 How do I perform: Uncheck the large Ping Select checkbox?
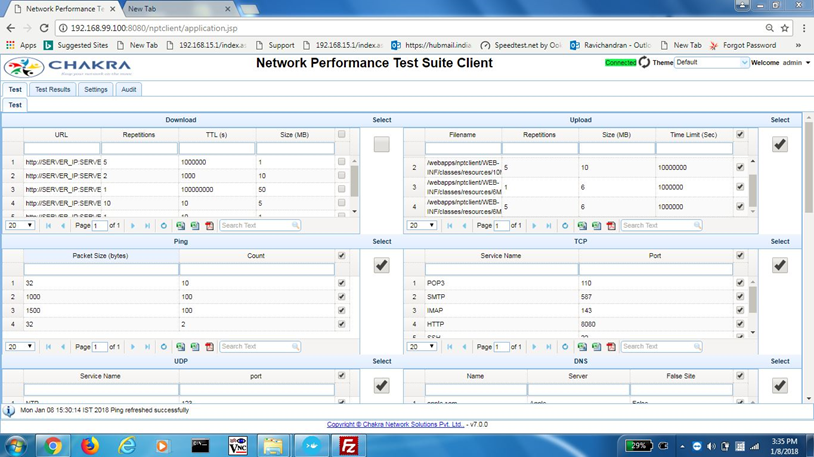382,265
